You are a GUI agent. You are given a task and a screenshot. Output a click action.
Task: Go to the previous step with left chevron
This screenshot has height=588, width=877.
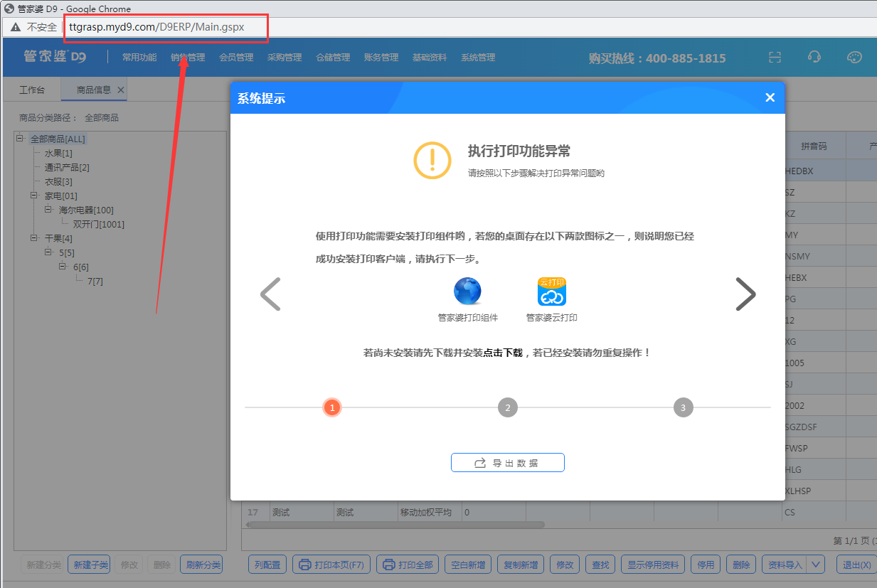(270, 294)
